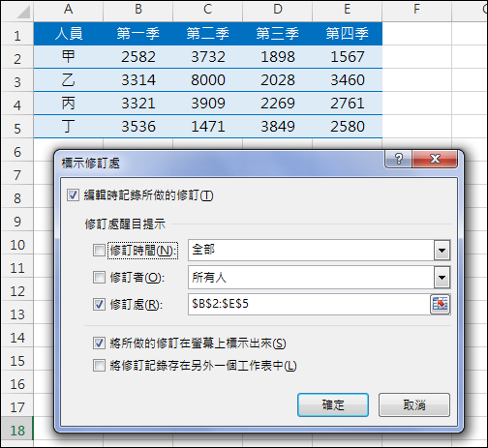Select cell containing 乙
Viewport: 488px width, 448px height.
(69, 80)
